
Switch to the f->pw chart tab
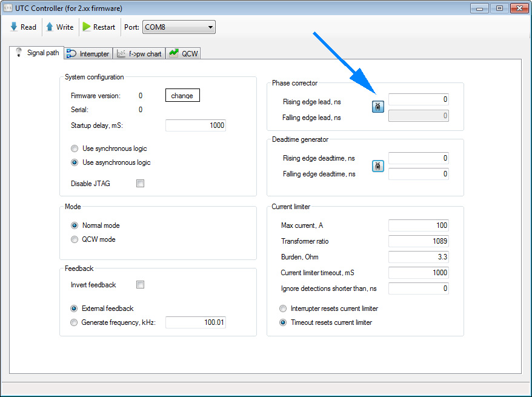[139, 54]
